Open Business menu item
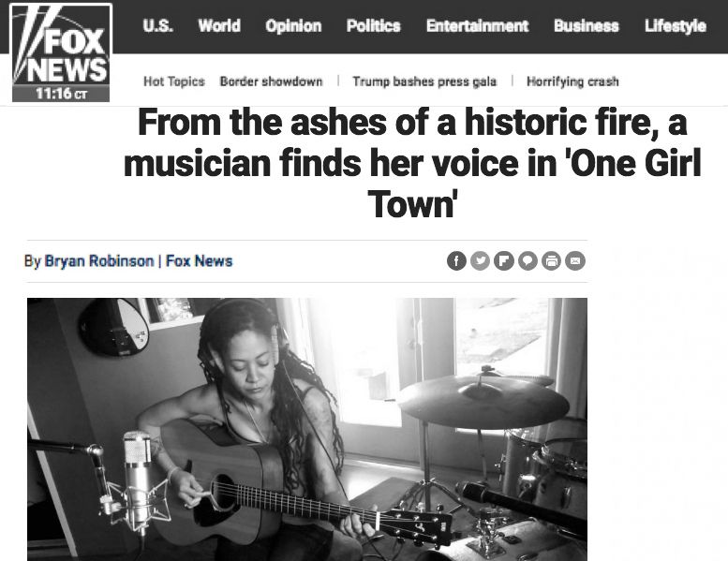 coord(587,25)
